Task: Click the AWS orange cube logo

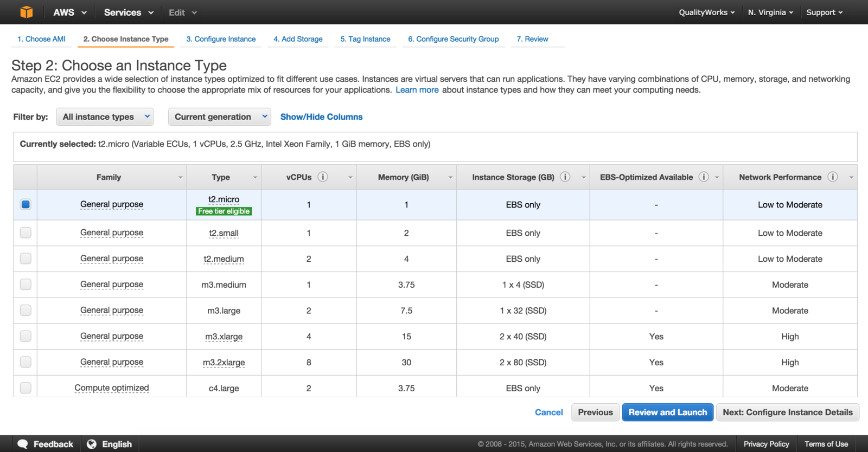Action: tap(26, 12)
